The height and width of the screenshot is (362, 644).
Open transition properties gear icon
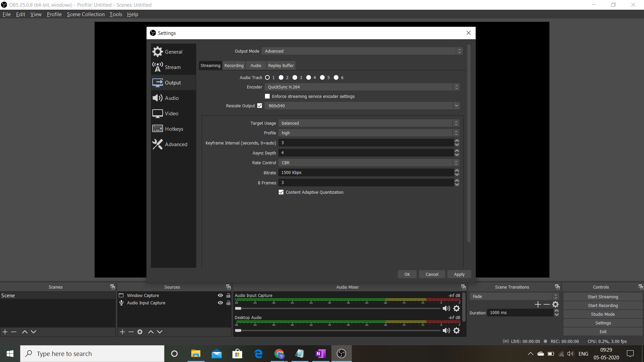pyautogui.click(x=555, y=304)
